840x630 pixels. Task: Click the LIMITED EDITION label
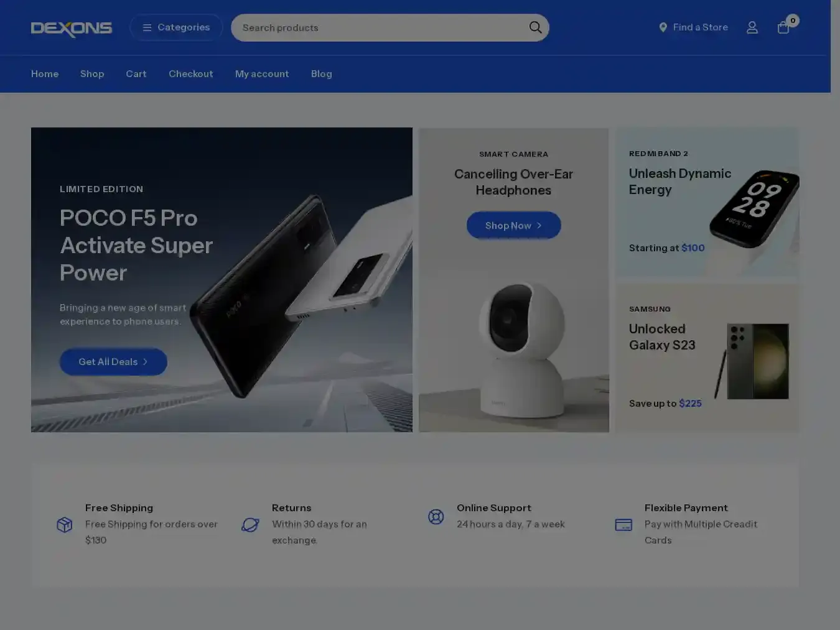click(101, 189)
